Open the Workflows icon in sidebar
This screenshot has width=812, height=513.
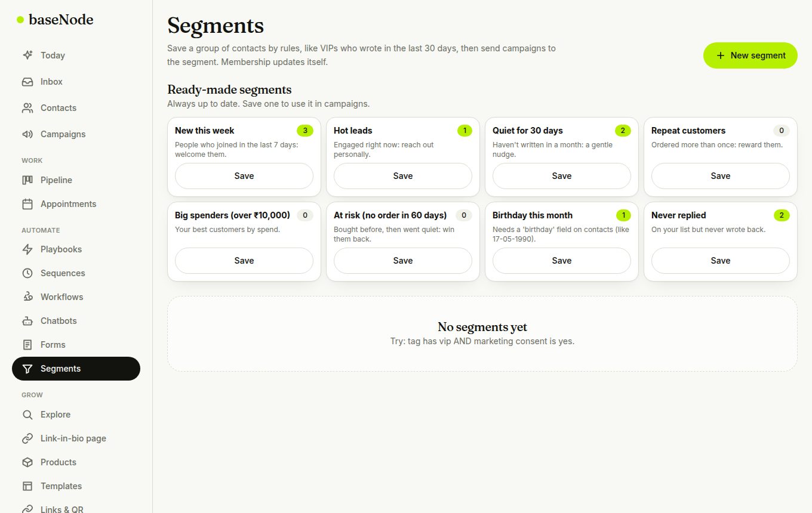[x=27, y=297]
